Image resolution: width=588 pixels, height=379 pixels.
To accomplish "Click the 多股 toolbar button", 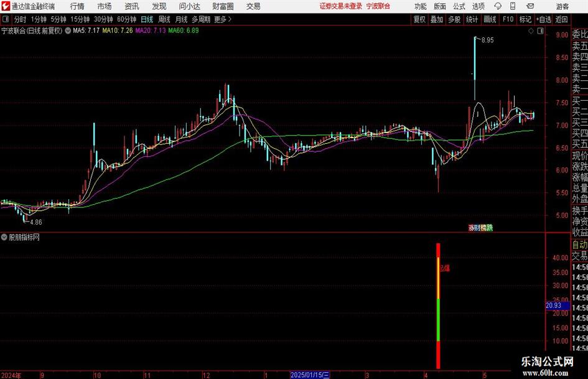I will (454, 19).
